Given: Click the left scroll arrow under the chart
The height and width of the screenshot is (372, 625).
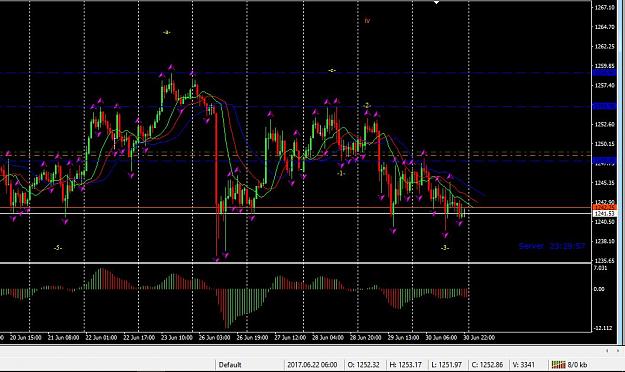Looking at the screenshot, I should pyautogui.click(x=607, y=351).
